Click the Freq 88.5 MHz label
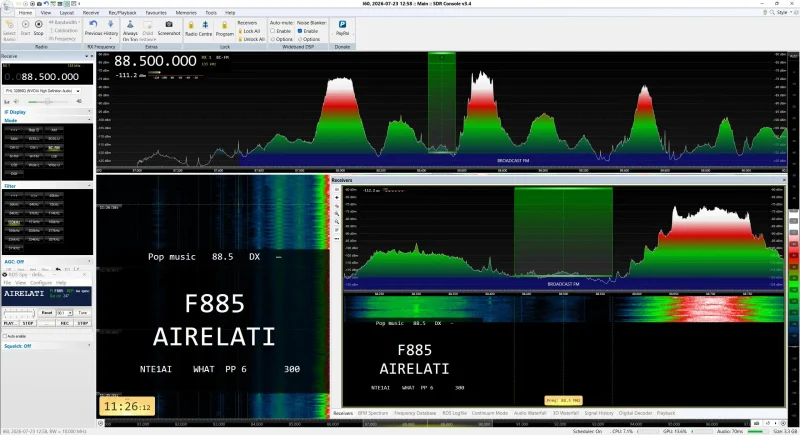Screen dimensions: 800x435 pos(563,400)
